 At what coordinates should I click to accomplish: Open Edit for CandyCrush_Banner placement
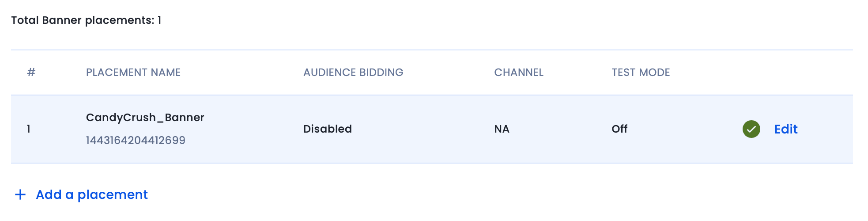tap(786, 129)
